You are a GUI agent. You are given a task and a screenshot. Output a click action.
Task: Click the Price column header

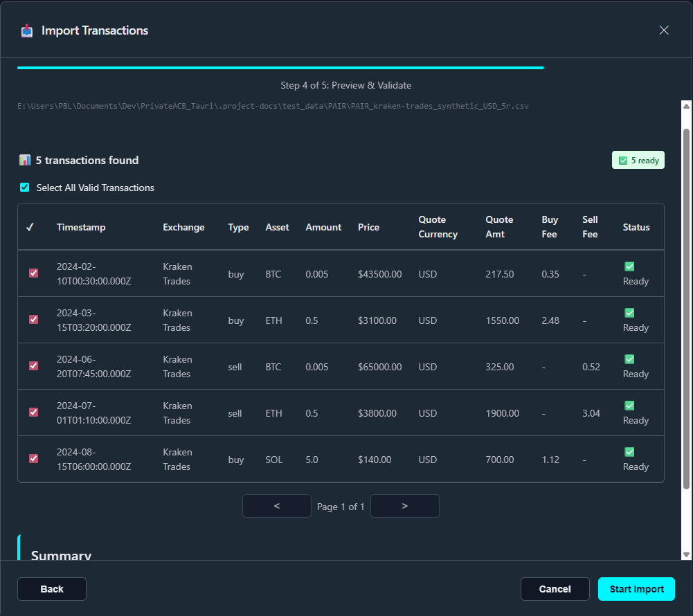[368, 227]
